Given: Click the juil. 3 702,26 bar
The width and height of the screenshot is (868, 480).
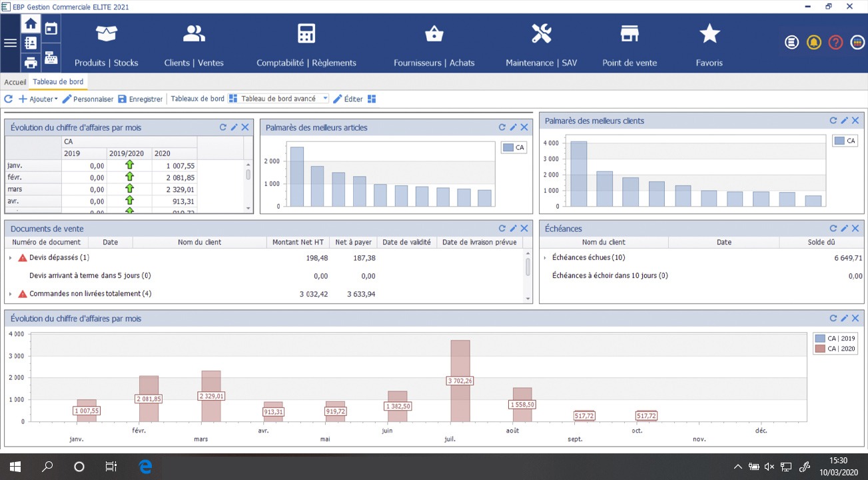Looking at the screenshot, I should point(460,381).
